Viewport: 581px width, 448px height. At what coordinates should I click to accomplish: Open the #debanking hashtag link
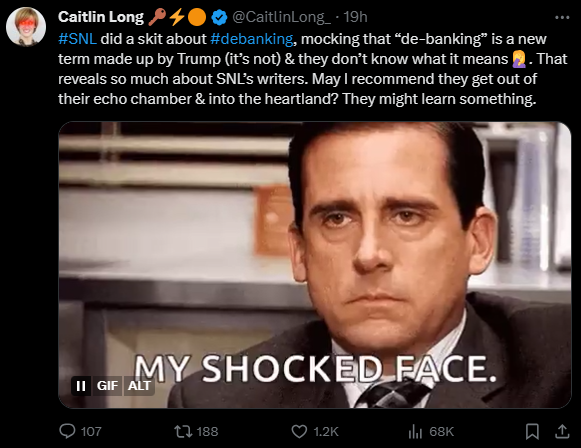tap(252, 39)
